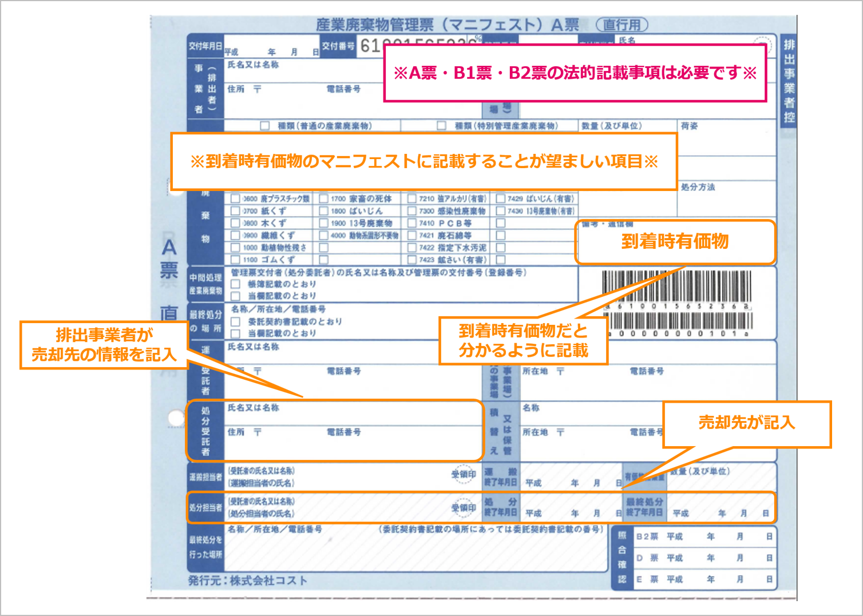Check the 7423 鉱さい(有害) box
Image resolution: width=863 pixels, height=616 pixels.
click(412, 260)
